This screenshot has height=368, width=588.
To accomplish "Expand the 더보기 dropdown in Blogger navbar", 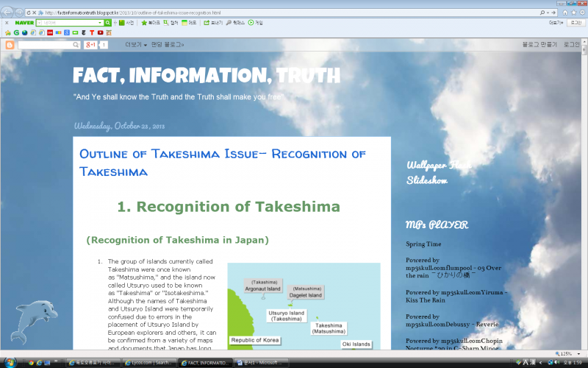I will click(x=135, y=45).
